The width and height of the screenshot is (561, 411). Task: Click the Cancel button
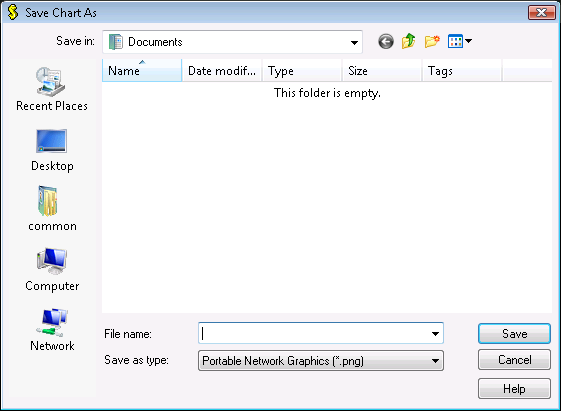pos(514,360)
